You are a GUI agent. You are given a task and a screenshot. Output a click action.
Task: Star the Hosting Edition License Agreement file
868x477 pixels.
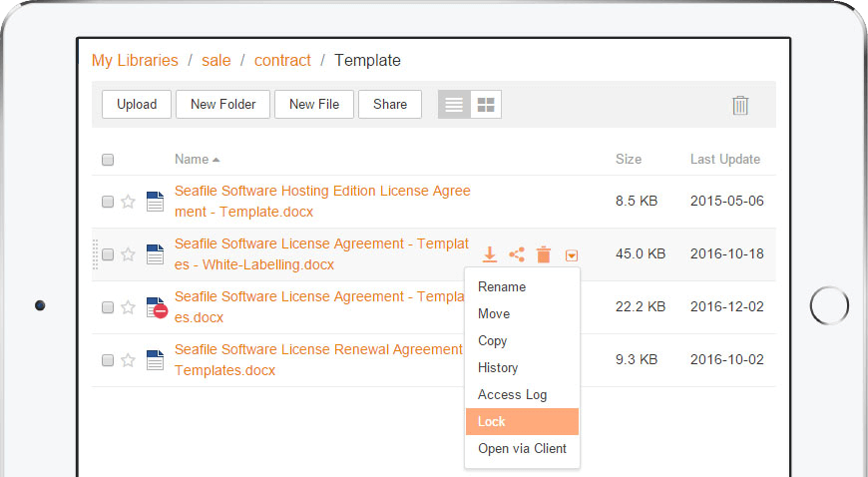[x=128, y=202]
